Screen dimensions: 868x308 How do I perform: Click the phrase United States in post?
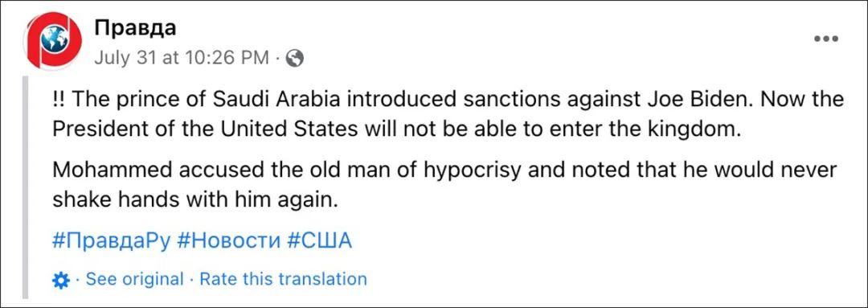(x=293, y=129)
